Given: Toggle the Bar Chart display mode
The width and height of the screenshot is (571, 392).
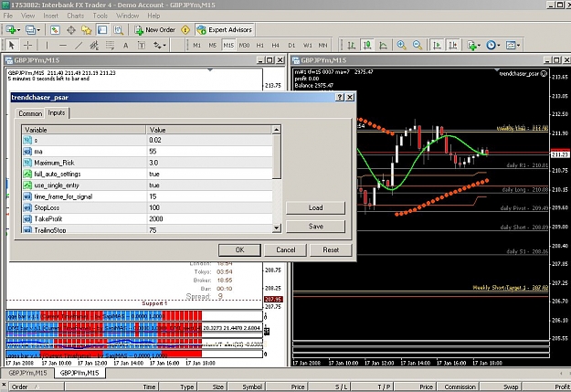Looking at the screenshot, I should 352,45.
